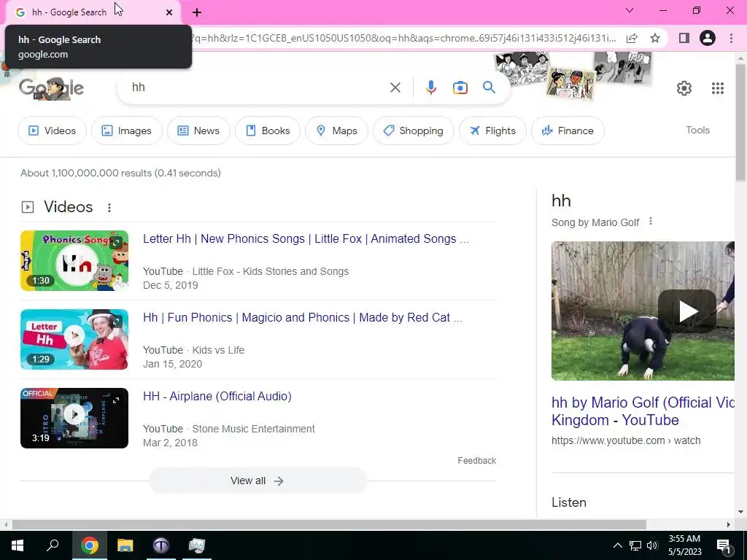747x560 pixels.
Task: Click the Chrome taskbar icon
Action: [x=90, y=545]
